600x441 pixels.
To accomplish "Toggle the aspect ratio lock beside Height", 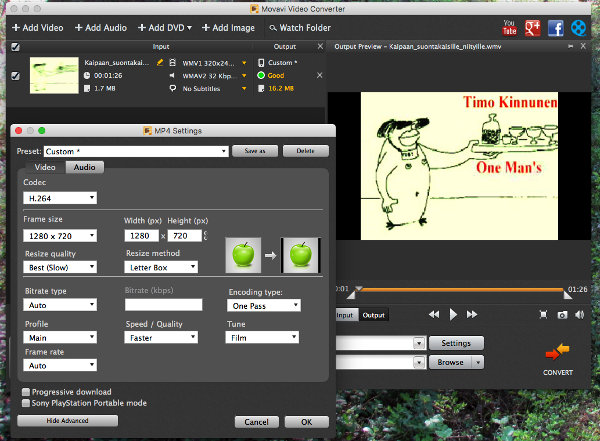I will 205,235.
